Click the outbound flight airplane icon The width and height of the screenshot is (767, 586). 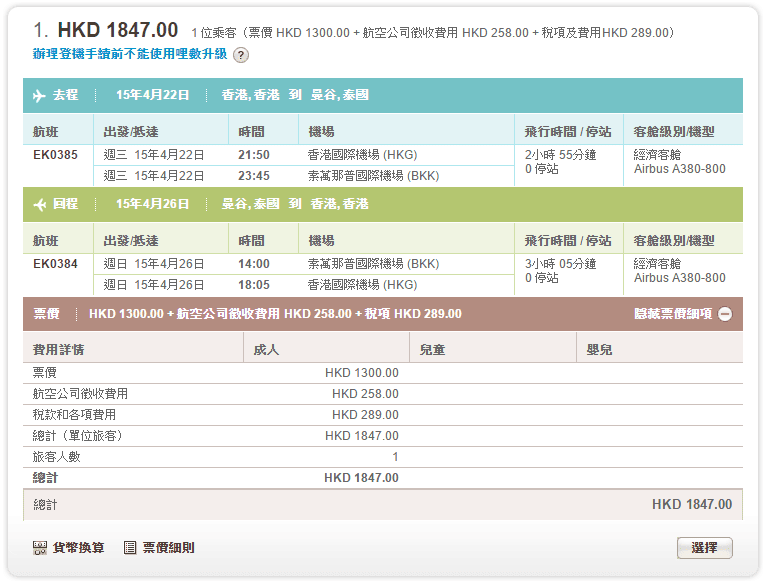click(40, 96)
